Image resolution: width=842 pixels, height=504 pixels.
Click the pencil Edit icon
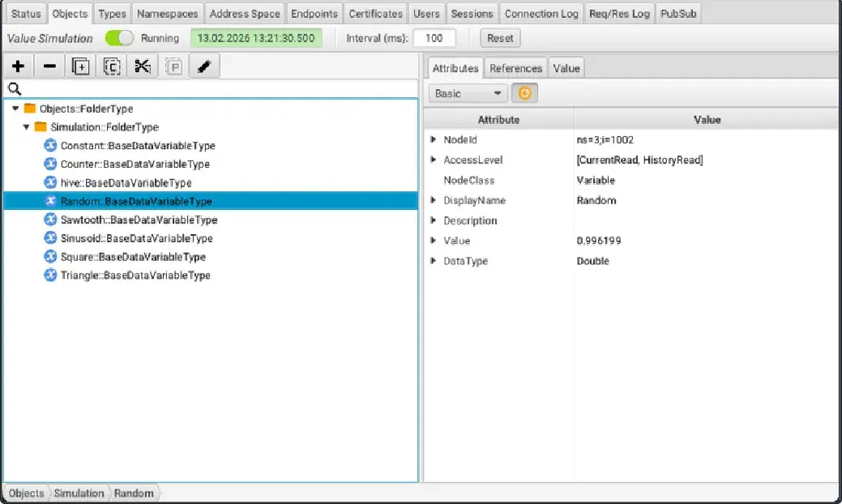click(204, 66)
